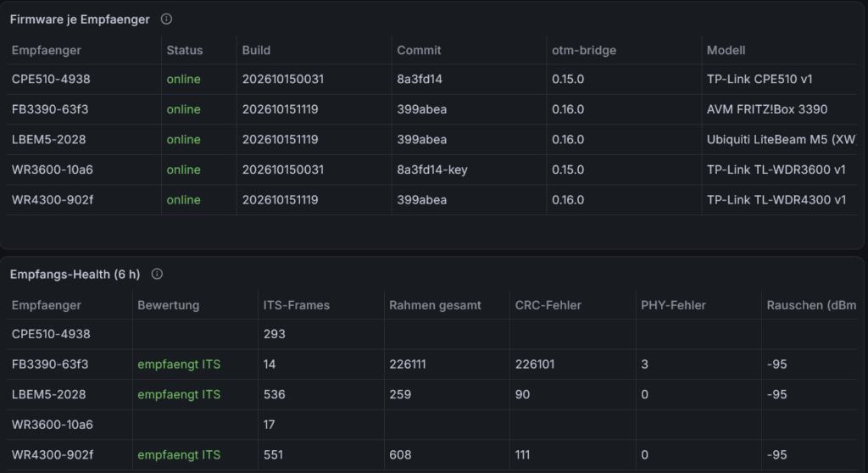The image size is (868, 473).
Task: Sort health table by Rauschen column header
Action: tap(811, 305)
